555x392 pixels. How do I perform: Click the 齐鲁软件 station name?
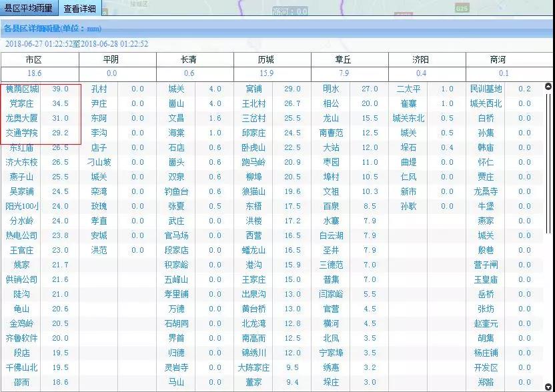pyautogui.click(x=21, y=339)
